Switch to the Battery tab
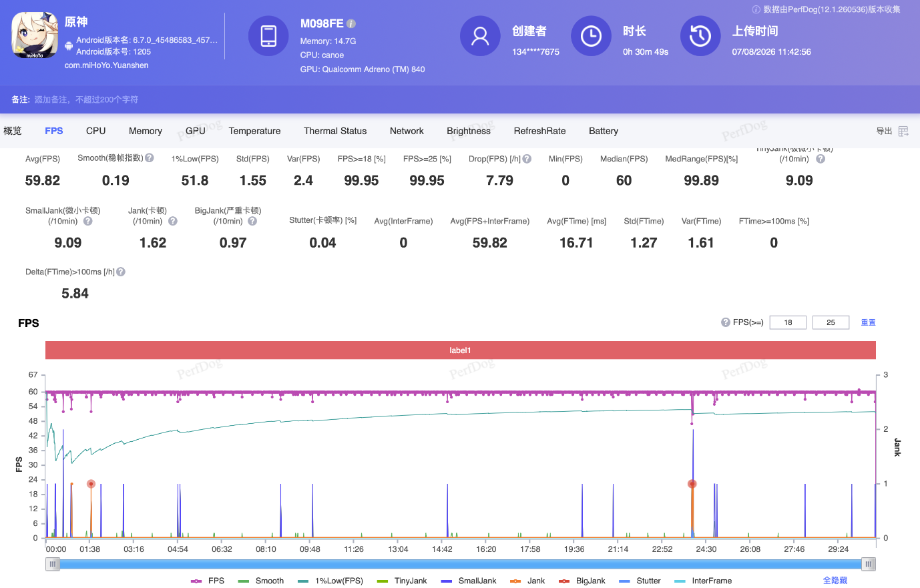 click(604, 131)
